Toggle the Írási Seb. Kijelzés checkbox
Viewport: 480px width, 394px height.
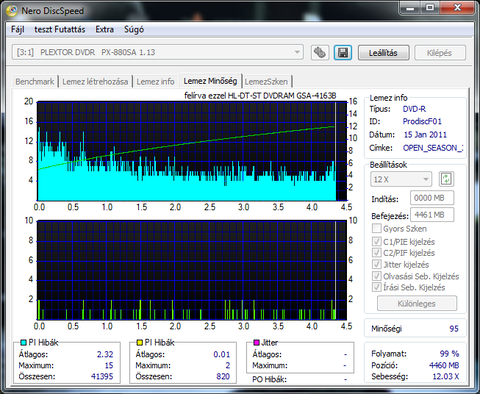pos(377,287)
